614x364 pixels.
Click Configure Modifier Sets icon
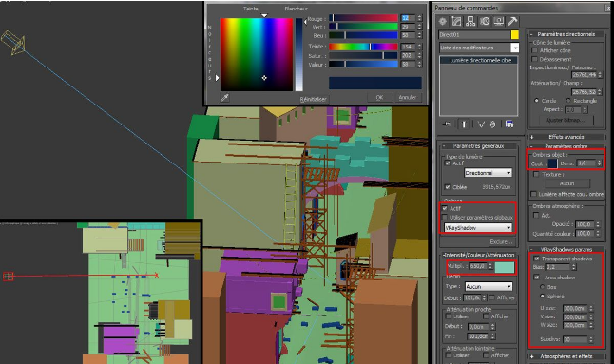tap(509, 125)
